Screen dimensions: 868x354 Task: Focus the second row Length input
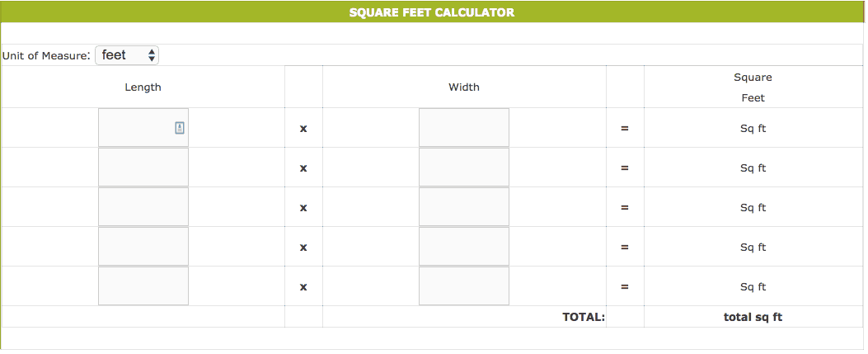point(143,168)
